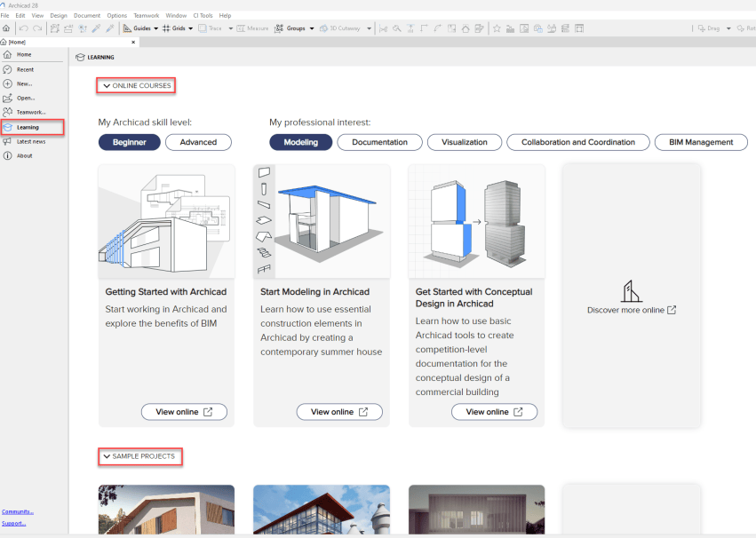The height and width of the screenshot is (538, 756).
Task: Click the Teamwork people icon in the sidebar
Action: tap(8, 112)
